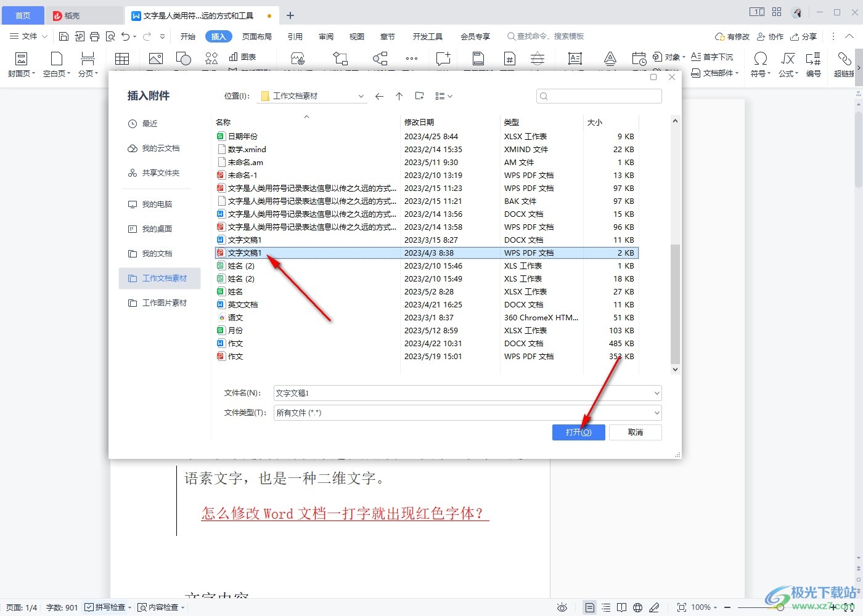
Task: Click the 协作 collaboration button
Action: click(771, 36)
